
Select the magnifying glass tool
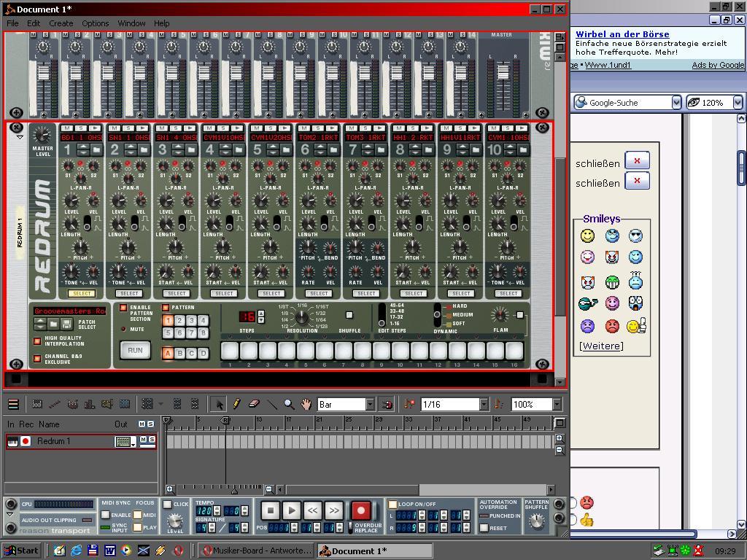point(289,404)
